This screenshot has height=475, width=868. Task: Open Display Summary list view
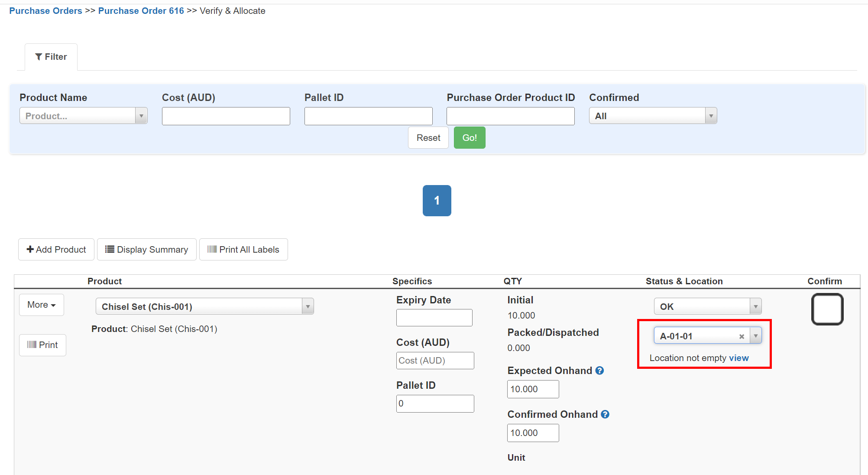pyautogui.click(x=146, y=250)
